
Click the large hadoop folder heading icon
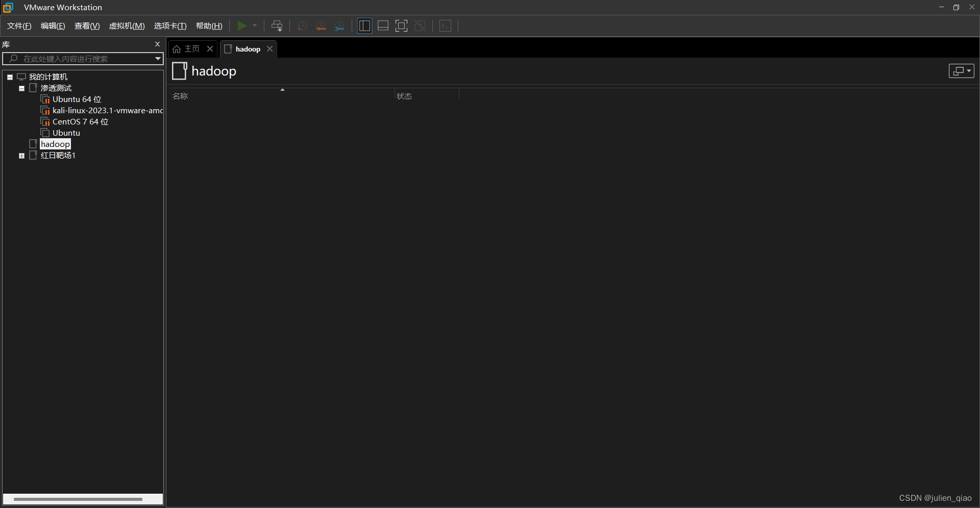click(179, 71)
